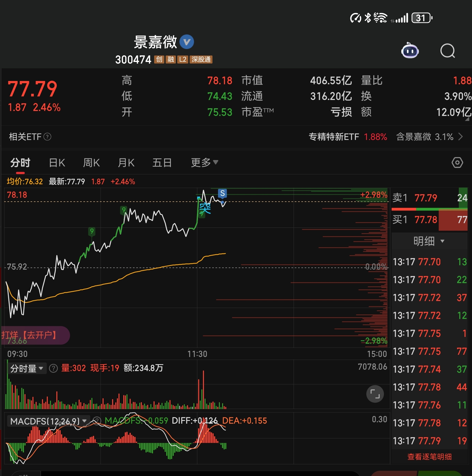Tap the trade row 77.76 volume 11
Image resolution: width=472 pixels, height=476 pixels.
point(430,405)
